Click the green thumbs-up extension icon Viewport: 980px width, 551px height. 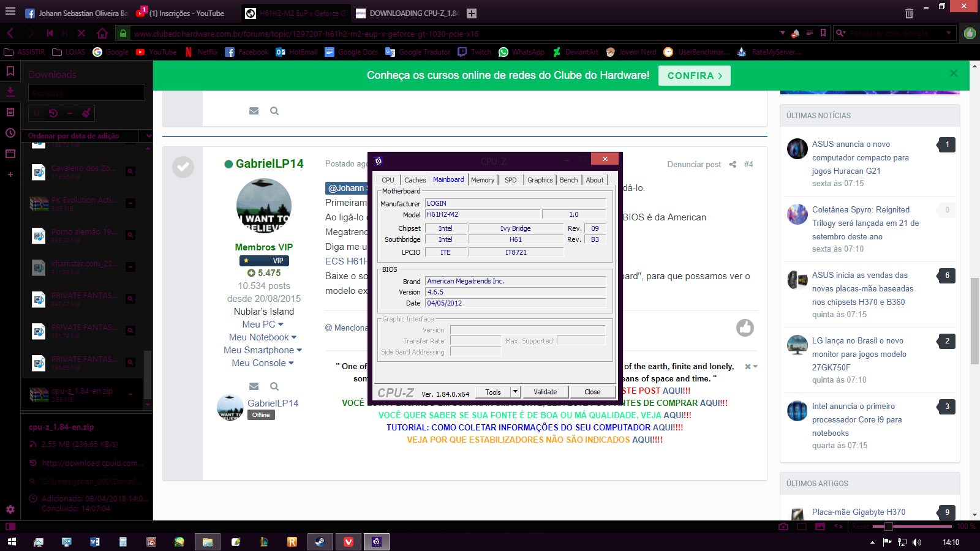tap(970, 33)
